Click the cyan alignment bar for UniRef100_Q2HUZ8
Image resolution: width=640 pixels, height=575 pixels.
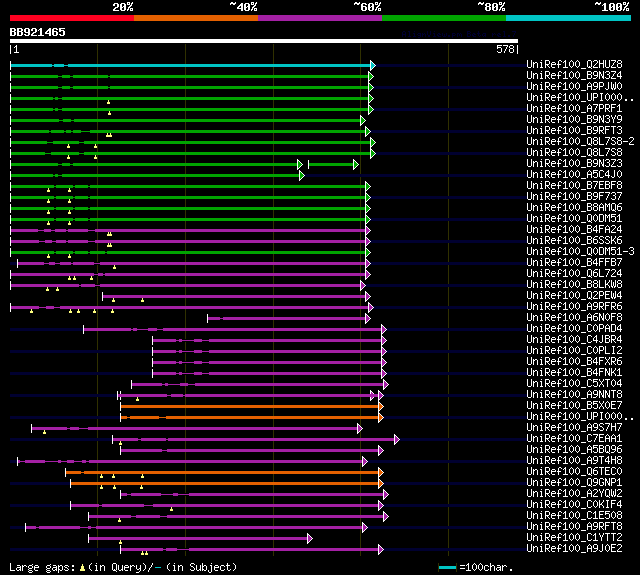(191, 65)
